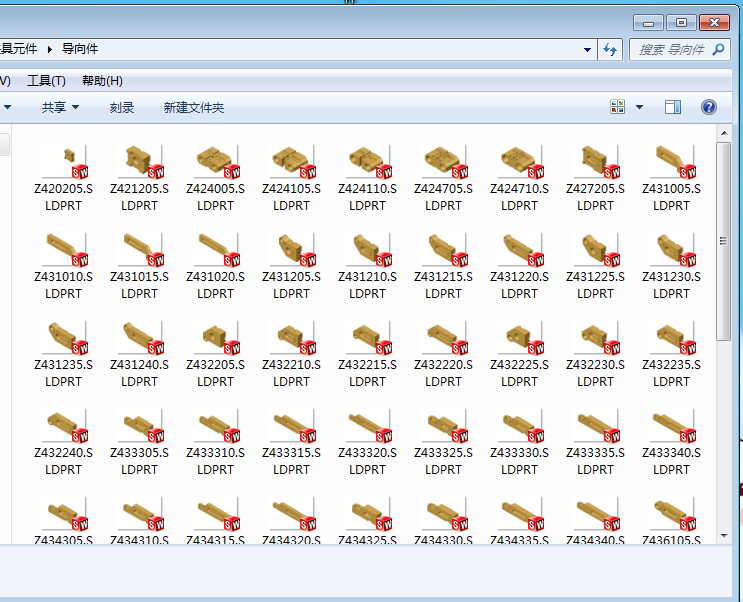Select the Z424710.SLDPRT part file

click(x=519, y=178)
